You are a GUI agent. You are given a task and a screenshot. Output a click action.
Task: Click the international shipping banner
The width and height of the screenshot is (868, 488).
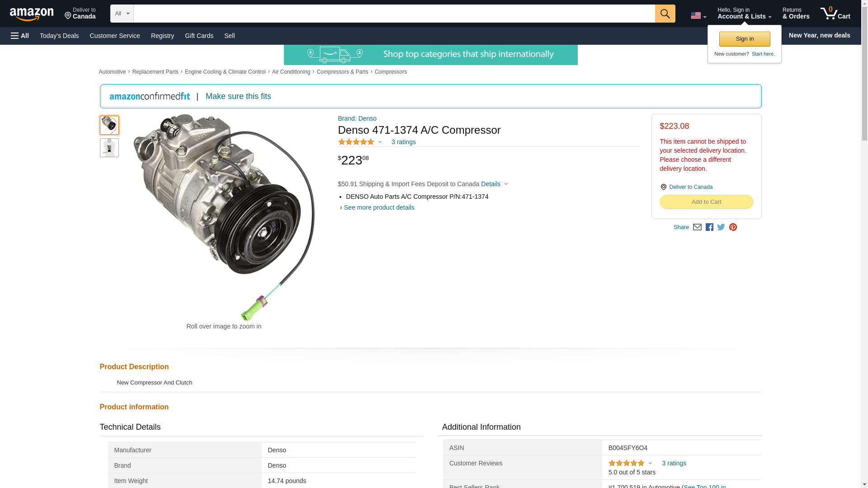(x=430, y=55)
